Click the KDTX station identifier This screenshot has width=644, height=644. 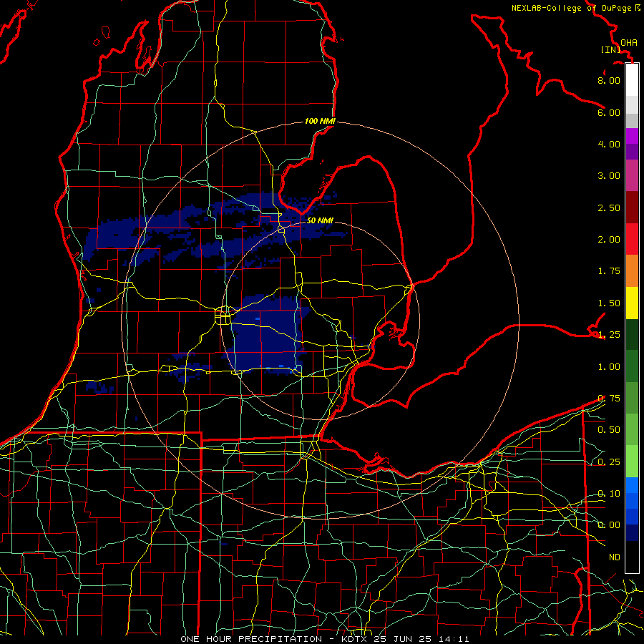point(356,639)
